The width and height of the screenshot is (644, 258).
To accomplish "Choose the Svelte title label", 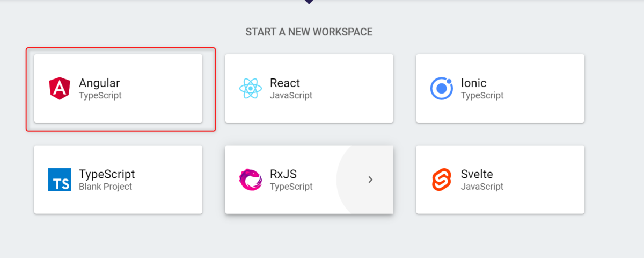I will coord(477,174).
